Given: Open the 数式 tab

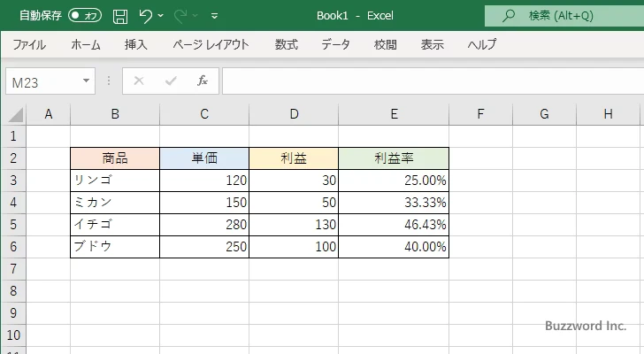Looking at the screenshot, I should point(287,44).
